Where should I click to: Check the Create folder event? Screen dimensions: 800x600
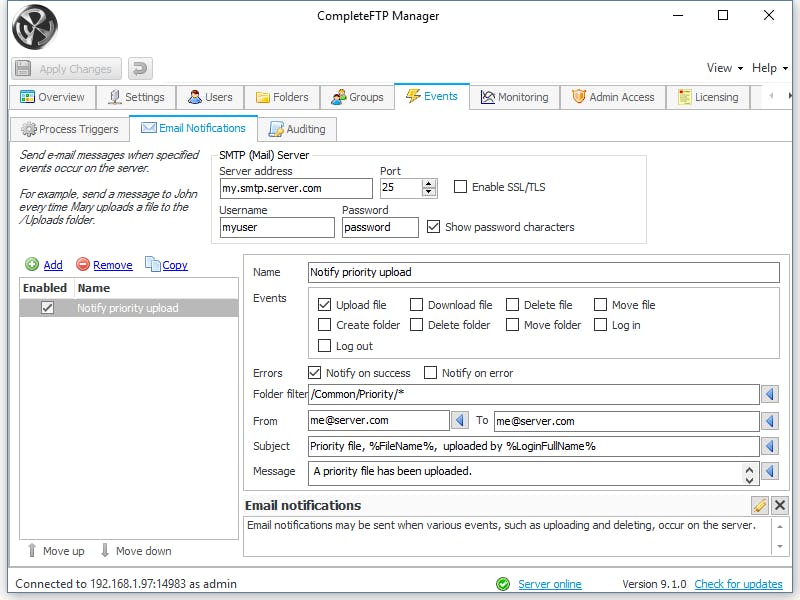[324, 324]
